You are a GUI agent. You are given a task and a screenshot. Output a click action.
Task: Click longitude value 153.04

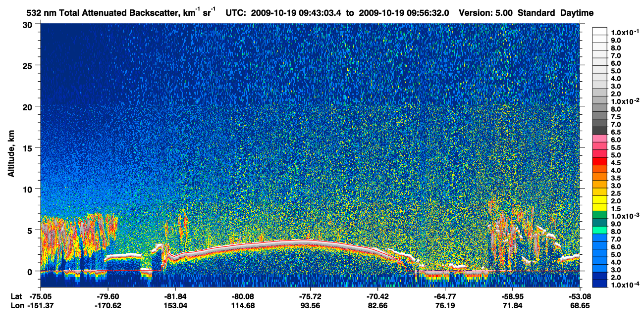point(175,306)
